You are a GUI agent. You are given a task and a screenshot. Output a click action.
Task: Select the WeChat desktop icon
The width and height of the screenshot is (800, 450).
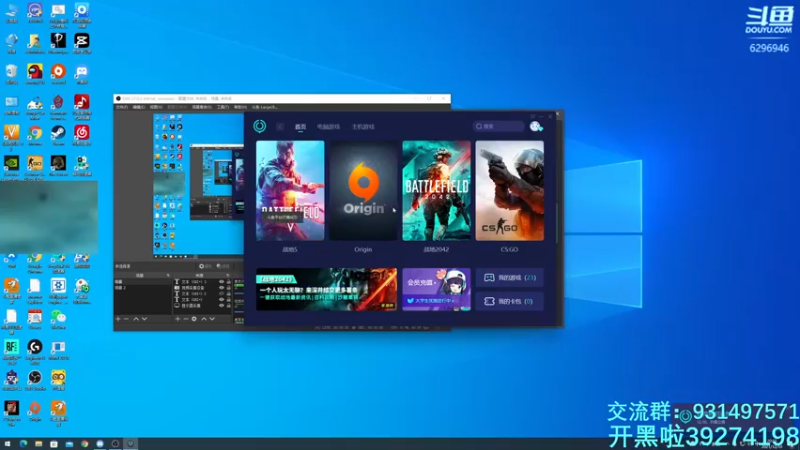click(x=58, y=319)
